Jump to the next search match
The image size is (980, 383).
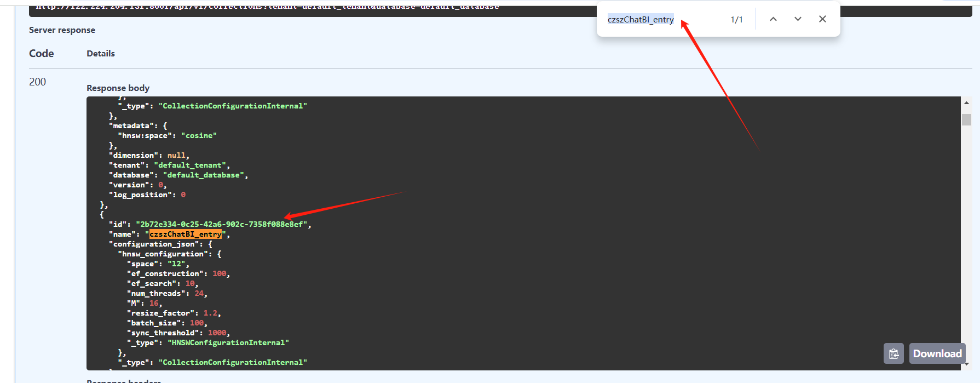798,19
